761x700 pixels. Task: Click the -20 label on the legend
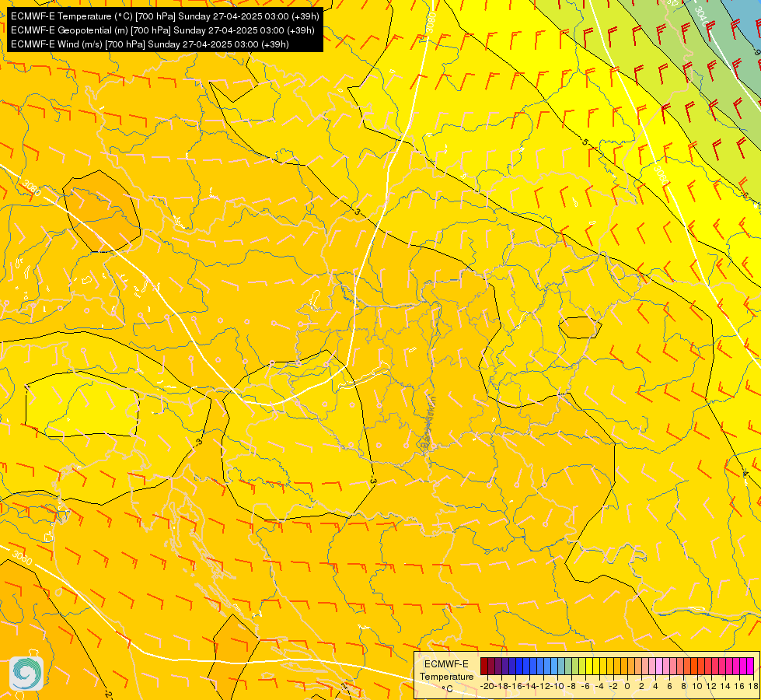[x=487, y=686]
